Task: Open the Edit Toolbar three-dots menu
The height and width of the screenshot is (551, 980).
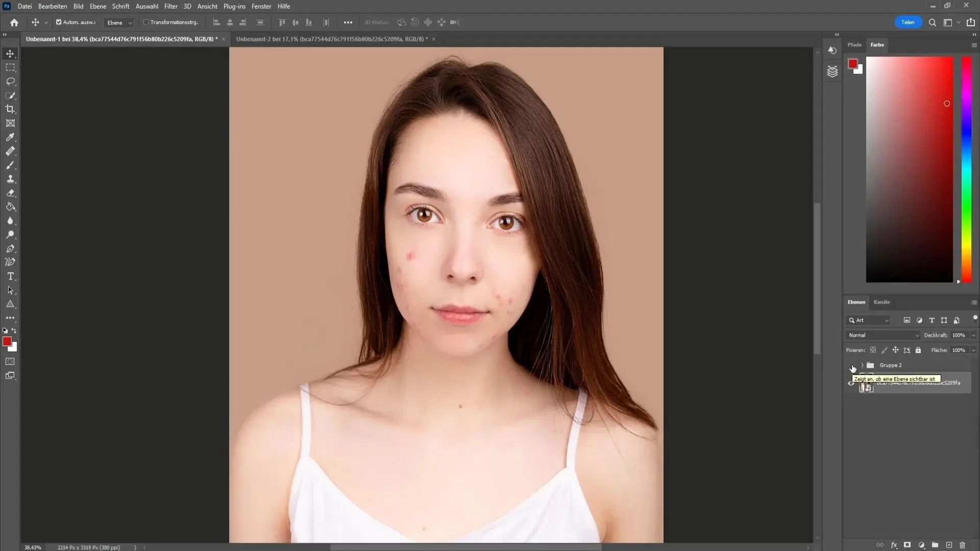Action: pos(10,318)
